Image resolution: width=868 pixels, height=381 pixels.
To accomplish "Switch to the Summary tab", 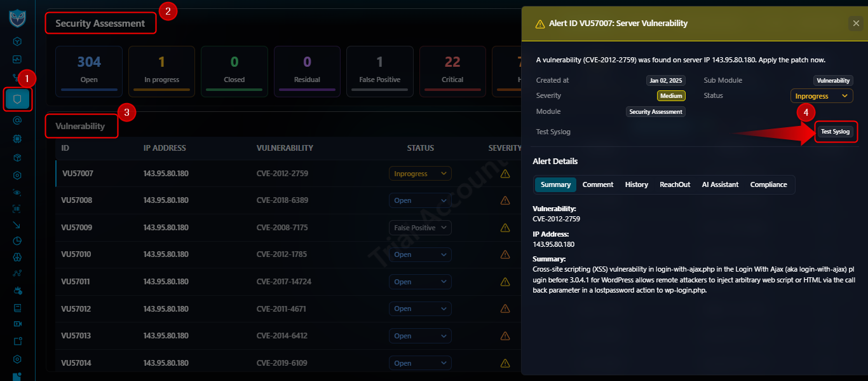I will 556,184.
